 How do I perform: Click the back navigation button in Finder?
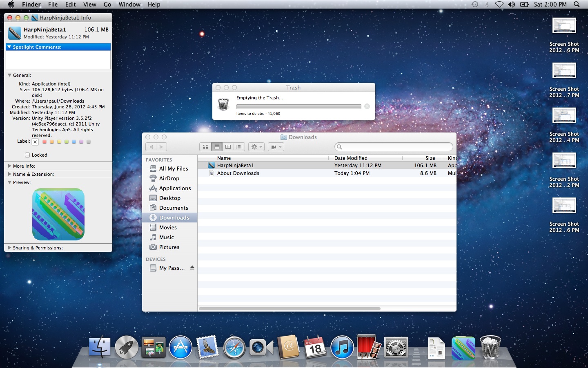[151, 147]
